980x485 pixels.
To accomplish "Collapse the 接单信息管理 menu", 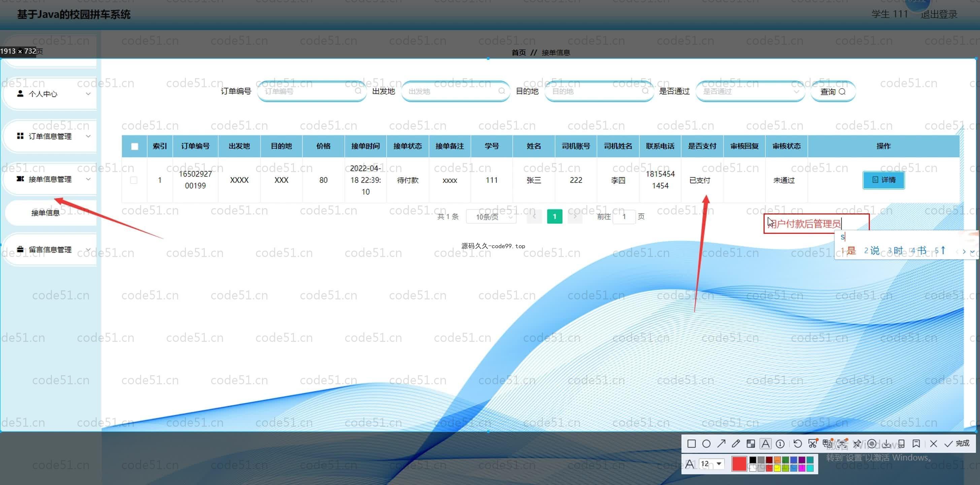I will point(51,179).
